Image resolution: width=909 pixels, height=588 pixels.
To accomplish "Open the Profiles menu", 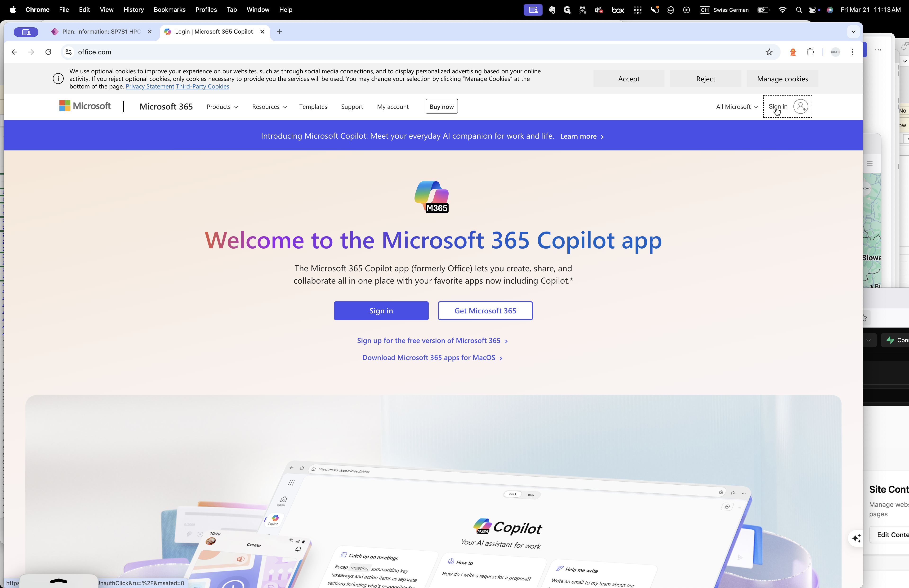I will coord(206,9).
